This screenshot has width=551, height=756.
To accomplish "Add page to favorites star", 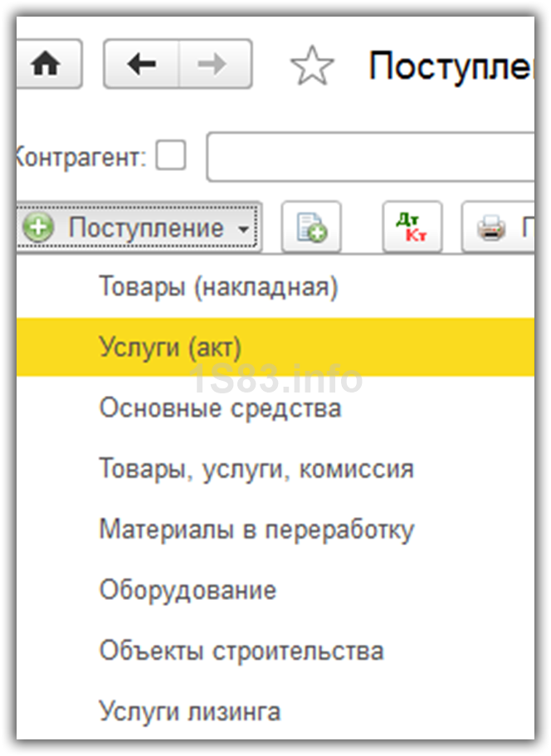I will click(312, 66).
